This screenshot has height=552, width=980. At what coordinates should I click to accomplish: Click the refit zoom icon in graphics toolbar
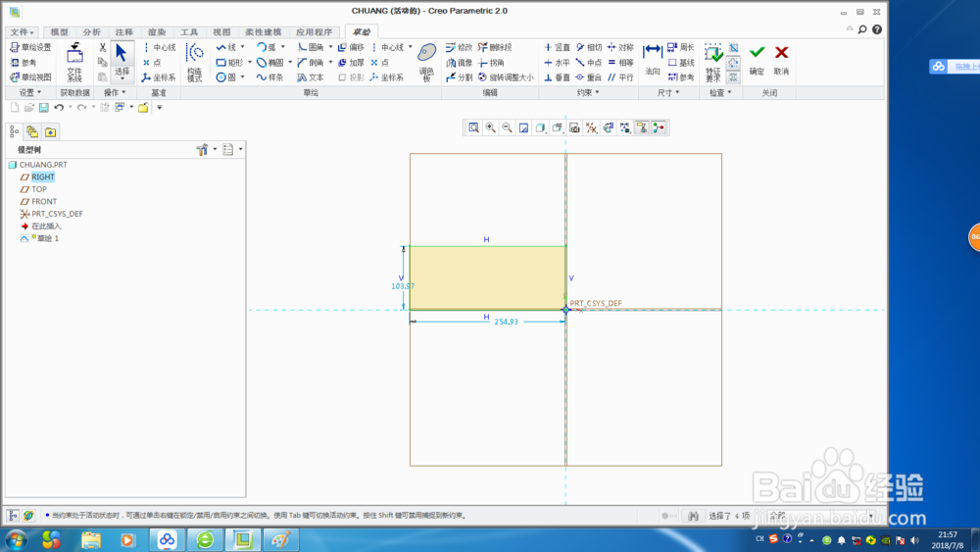(473, 128)
